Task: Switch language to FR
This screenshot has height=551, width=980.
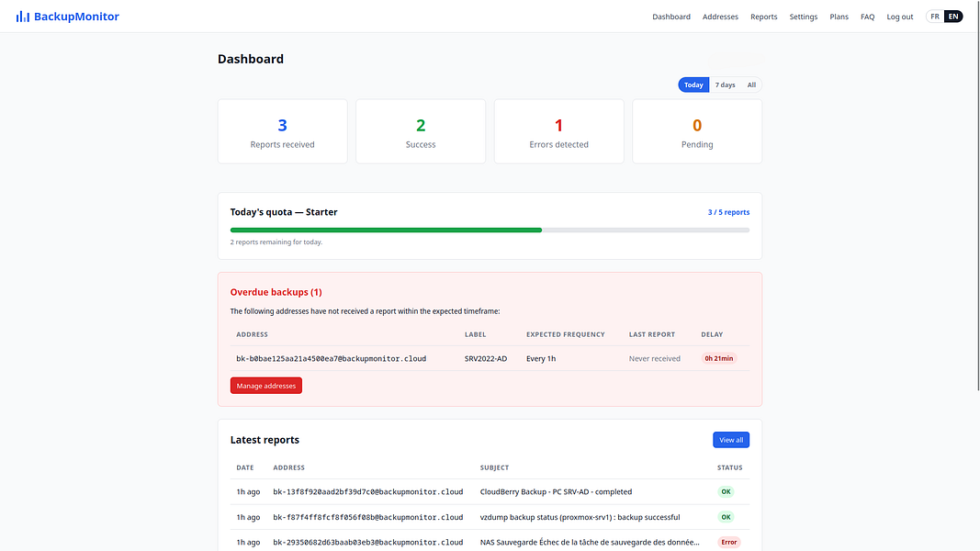Action: point(935,17)
